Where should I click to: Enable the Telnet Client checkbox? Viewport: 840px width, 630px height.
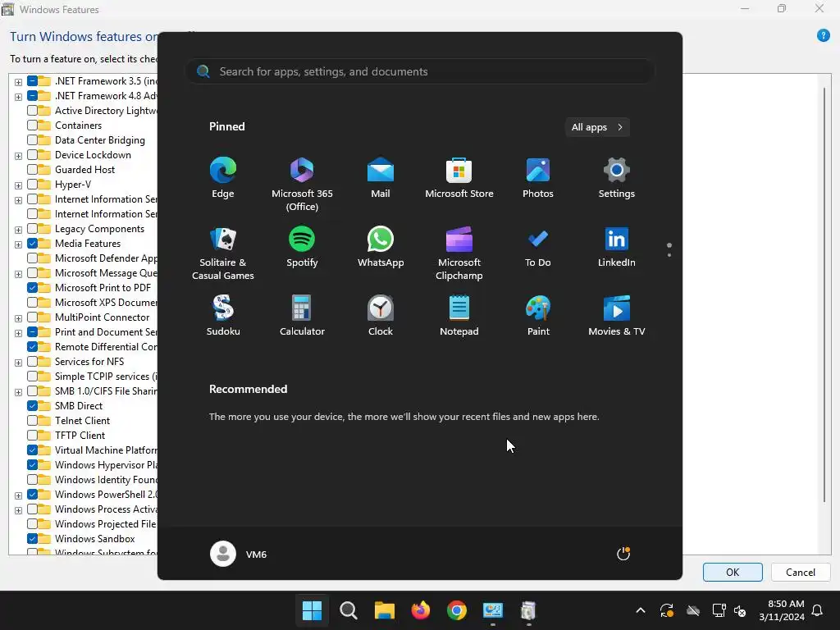(x=32, y=421)
